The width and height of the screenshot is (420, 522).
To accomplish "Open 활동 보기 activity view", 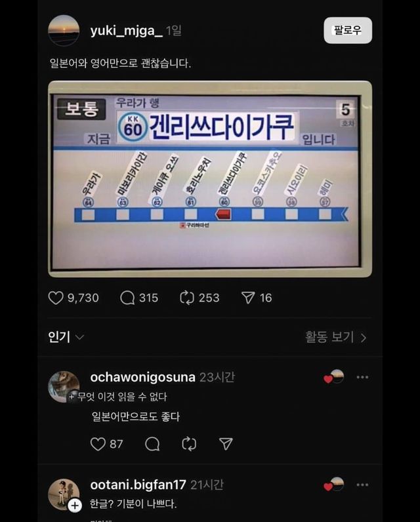I will point(336,337).
